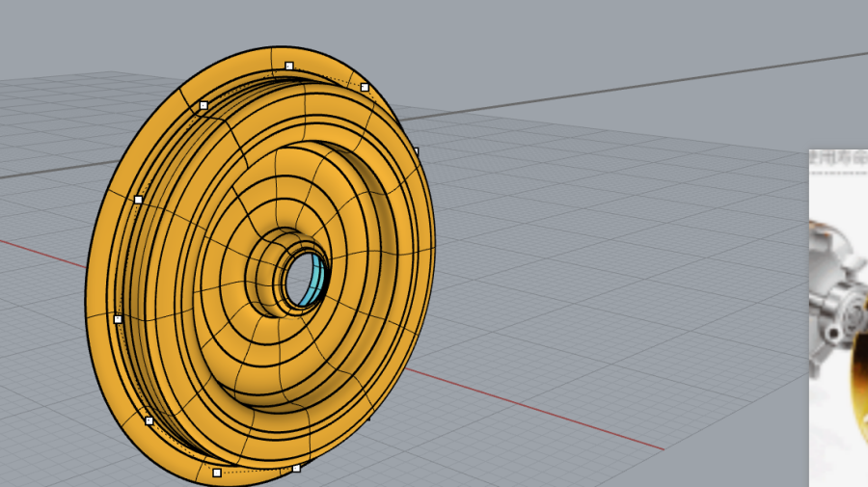
Task: Click the golden part in the reference image
Action: 856,386
